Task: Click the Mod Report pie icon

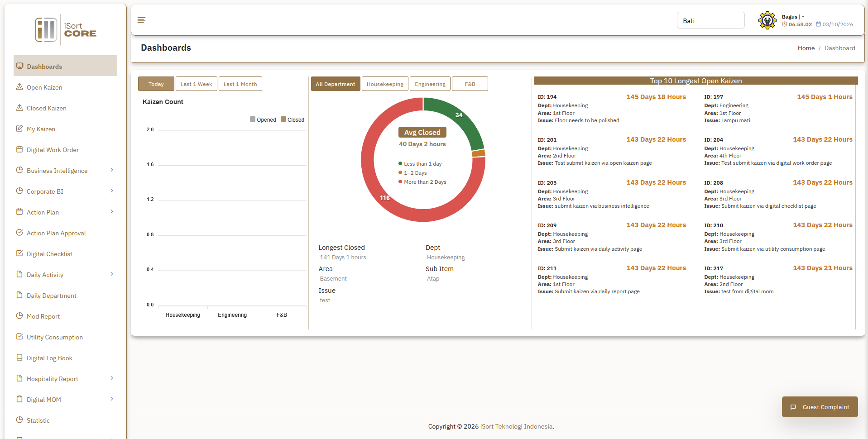Action: (x=19, y=316)
